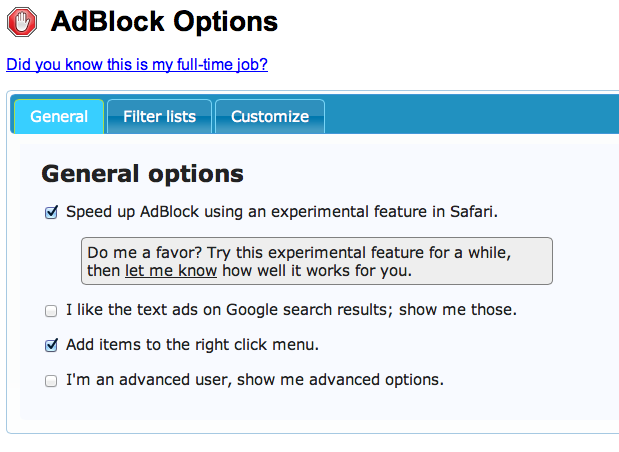
Task: Enable showing Google search text ads checkbox
Action: tap(51, 311)
